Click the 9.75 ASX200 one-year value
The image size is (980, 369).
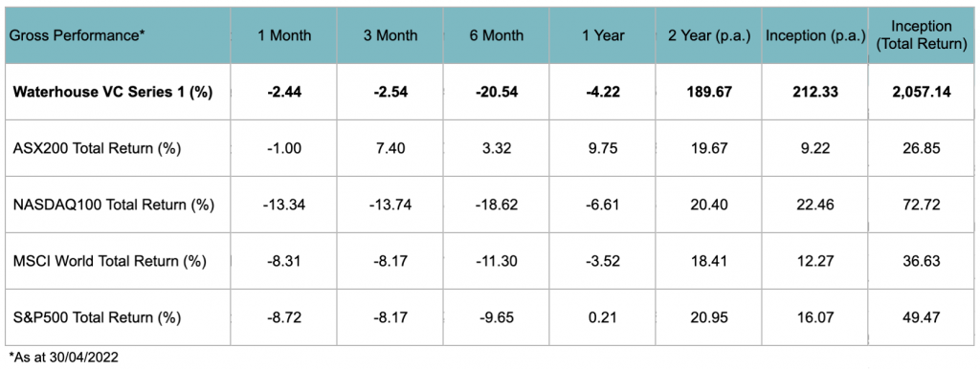pyautogui.click(x=603, y=148)
